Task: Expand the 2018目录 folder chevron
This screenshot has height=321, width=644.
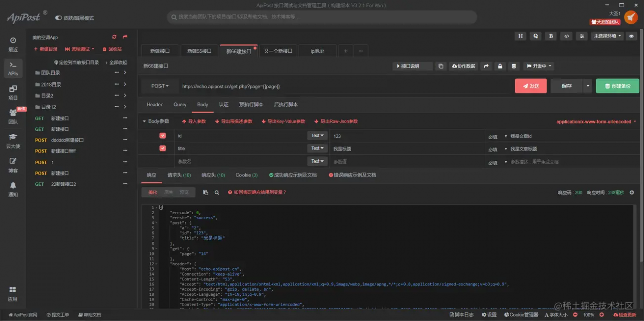Action: pos(125,84)
